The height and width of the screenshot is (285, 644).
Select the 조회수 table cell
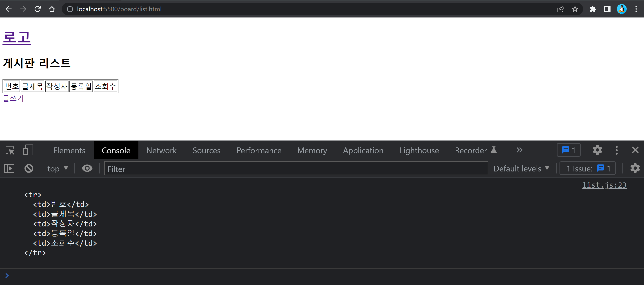105,86
